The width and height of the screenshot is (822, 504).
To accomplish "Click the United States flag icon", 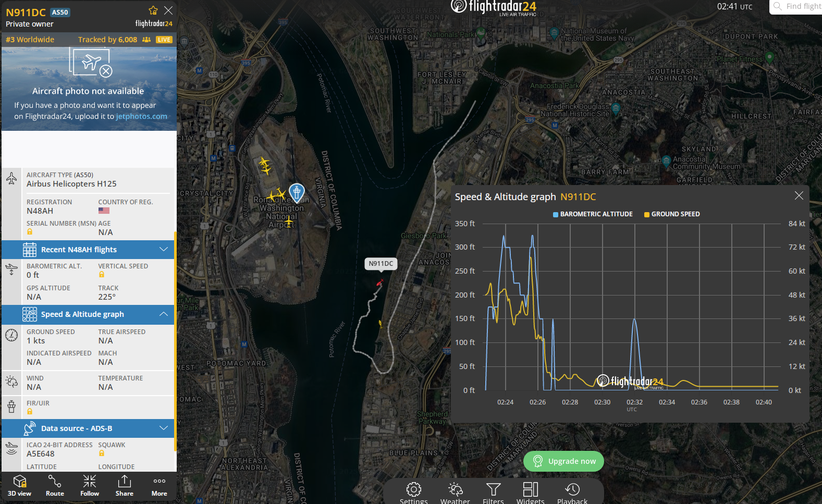I will coord(104,211).
